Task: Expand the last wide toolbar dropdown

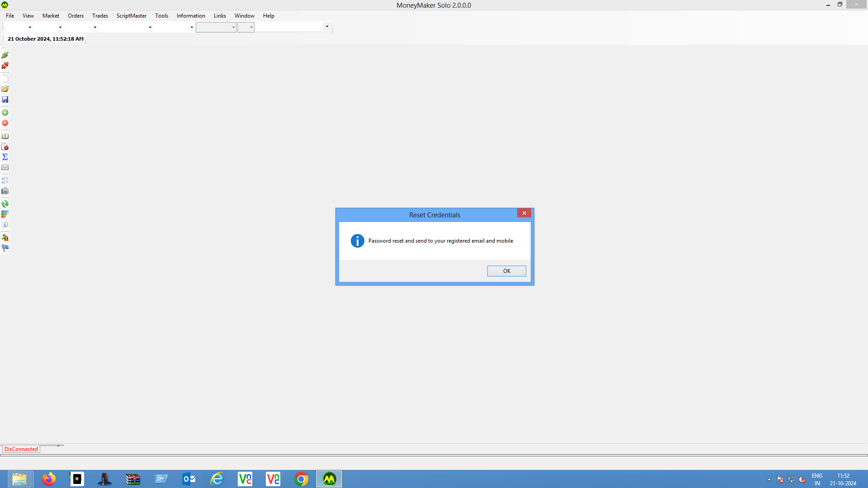Action: 327,27
